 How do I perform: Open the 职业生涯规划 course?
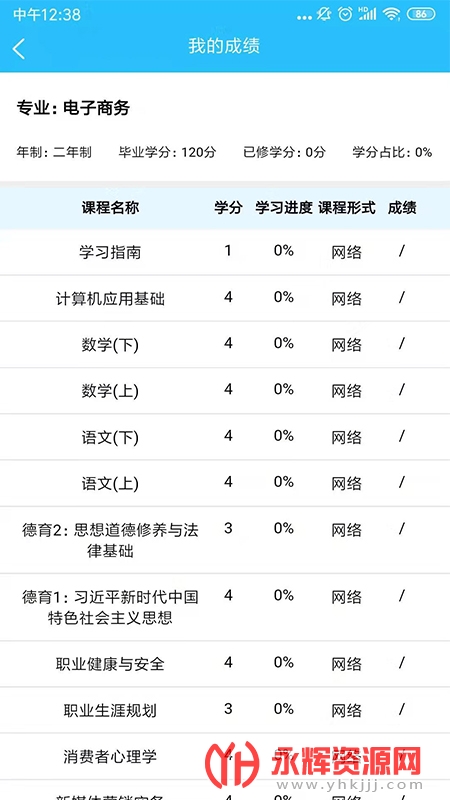[x=225, y=710]
